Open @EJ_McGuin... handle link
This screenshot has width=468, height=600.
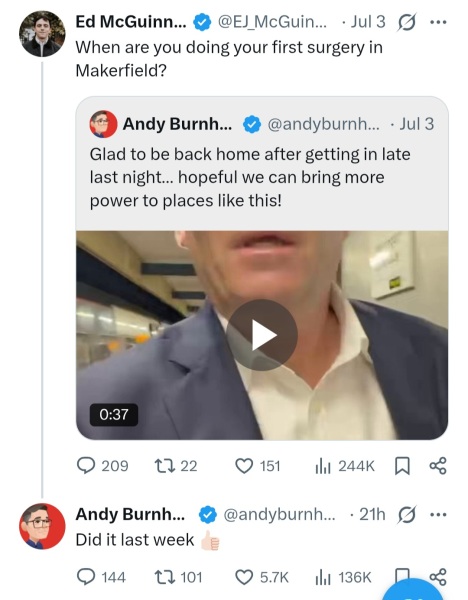272,22
